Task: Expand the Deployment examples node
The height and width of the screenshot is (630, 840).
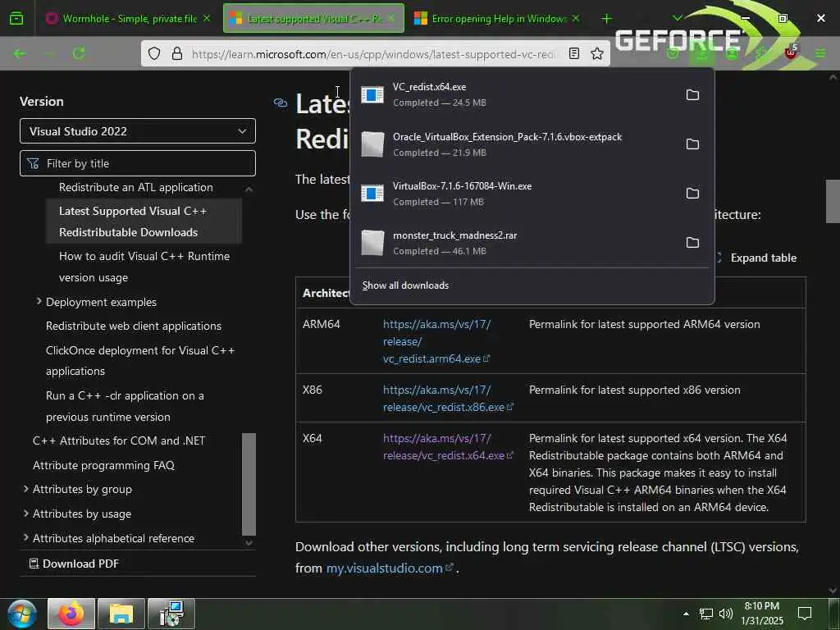Action: [39, 302]
